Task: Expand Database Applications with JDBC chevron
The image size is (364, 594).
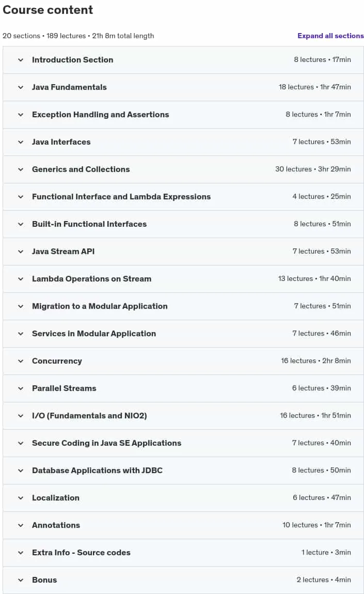Action: tap(21, 471)
